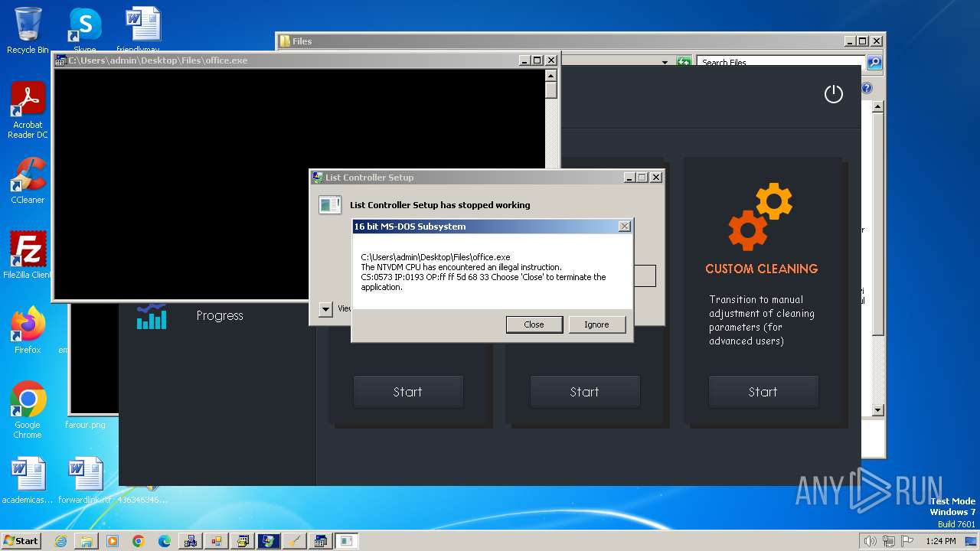The image size is (980, 551).
Task: Click the leftmost Start button in cleaner app
Action: [407, 392]
